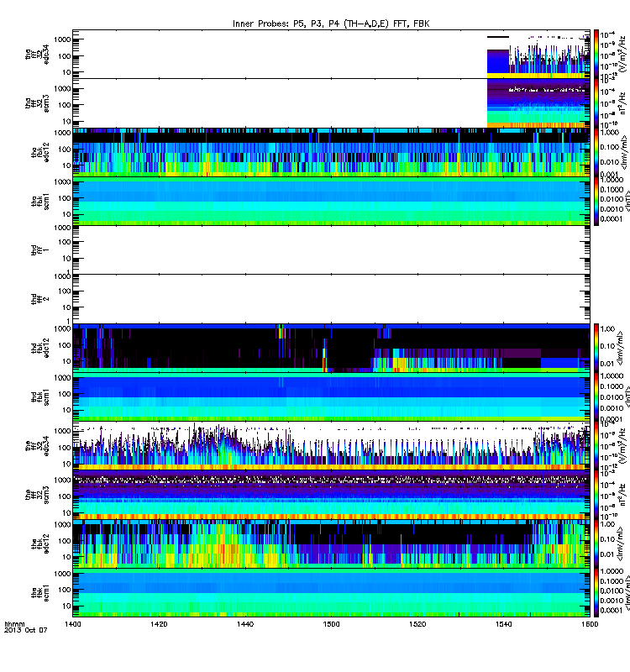Click the 'hhmm' axis unit label
This screenshot has height=672, width=630.
tap(14, 624)
